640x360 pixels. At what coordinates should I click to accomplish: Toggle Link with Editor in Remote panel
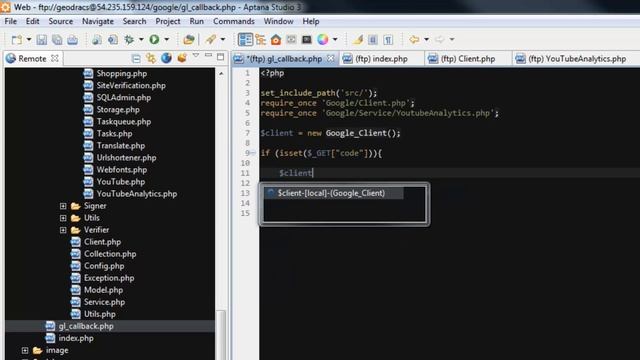(151, 58)
